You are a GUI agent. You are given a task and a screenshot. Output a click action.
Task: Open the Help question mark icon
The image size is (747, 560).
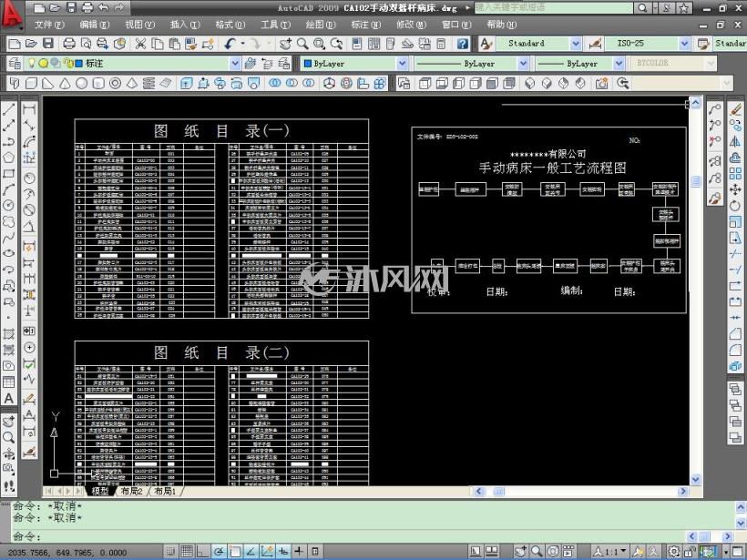click(x=462, y=44)
